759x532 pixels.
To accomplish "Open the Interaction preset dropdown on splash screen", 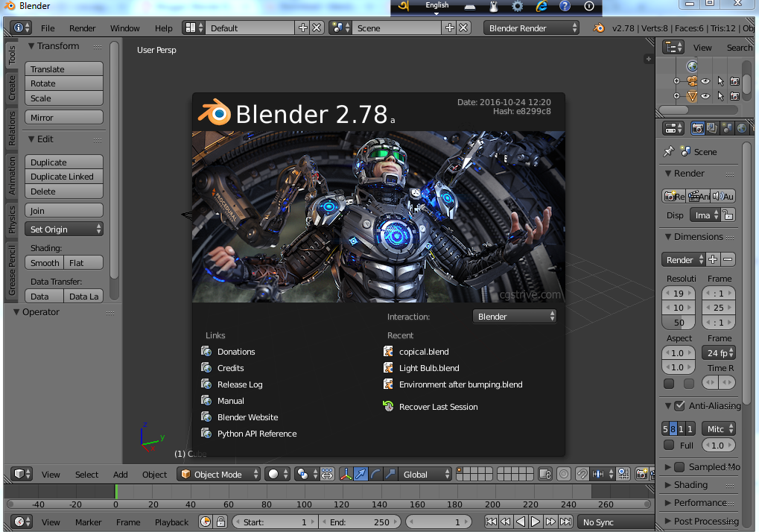I will (x=514, y=316).
